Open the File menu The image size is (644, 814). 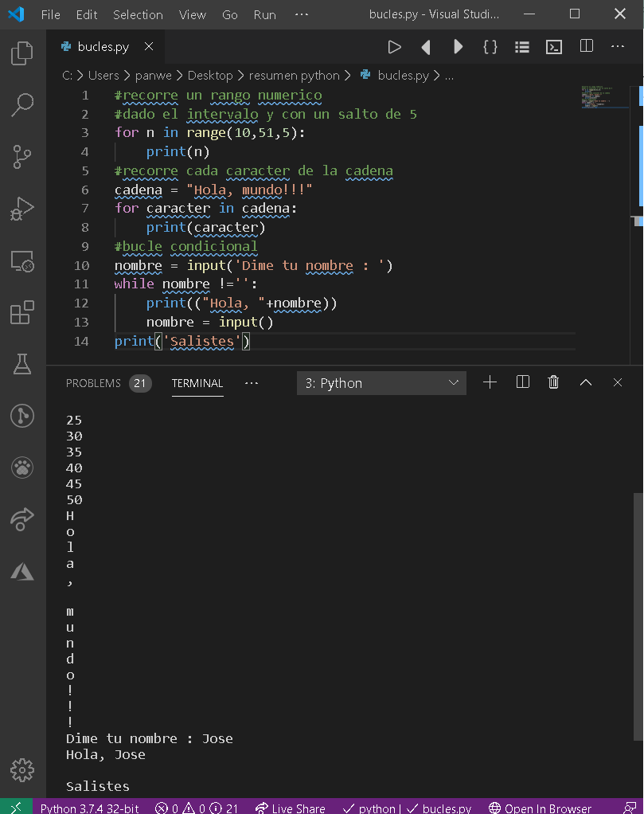(51, 14)
